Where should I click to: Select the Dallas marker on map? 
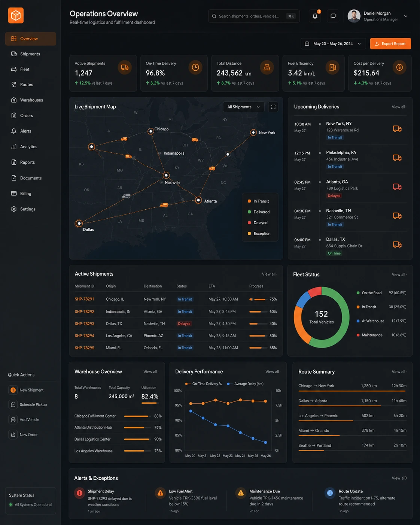click(x=79, y=224)
